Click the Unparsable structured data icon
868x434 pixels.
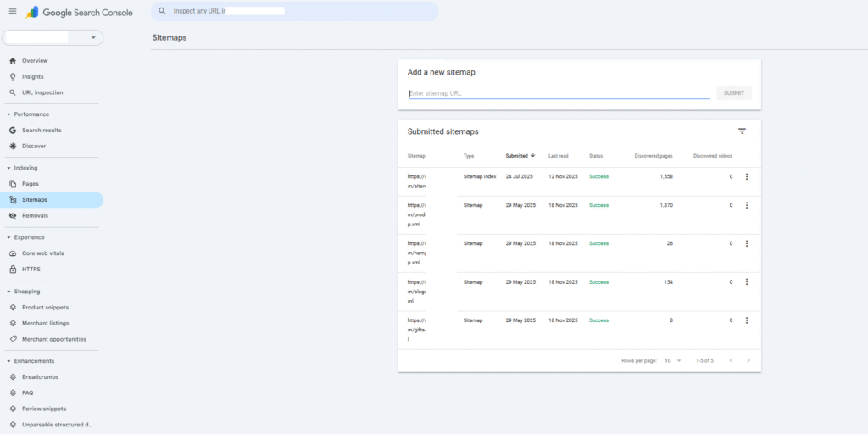13,426
